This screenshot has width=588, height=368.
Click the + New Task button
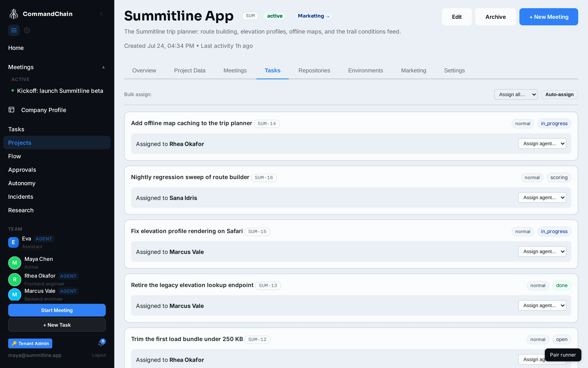(x=57, y=325)
